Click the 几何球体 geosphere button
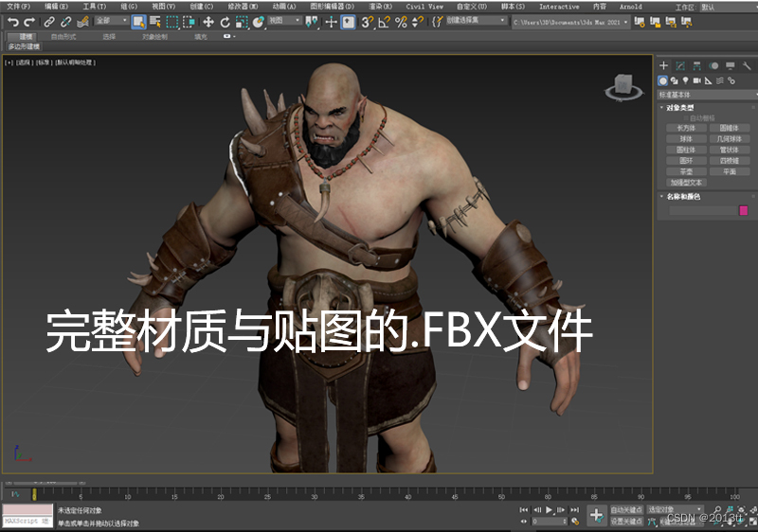This screenshot has width=758, height=532. (729, 139)
